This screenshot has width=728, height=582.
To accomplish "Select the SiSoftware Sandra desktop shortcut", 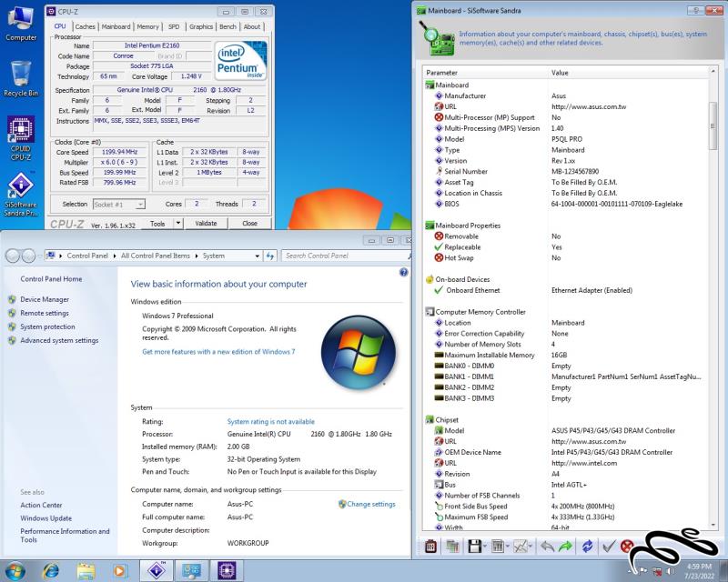I will point(20,194).
